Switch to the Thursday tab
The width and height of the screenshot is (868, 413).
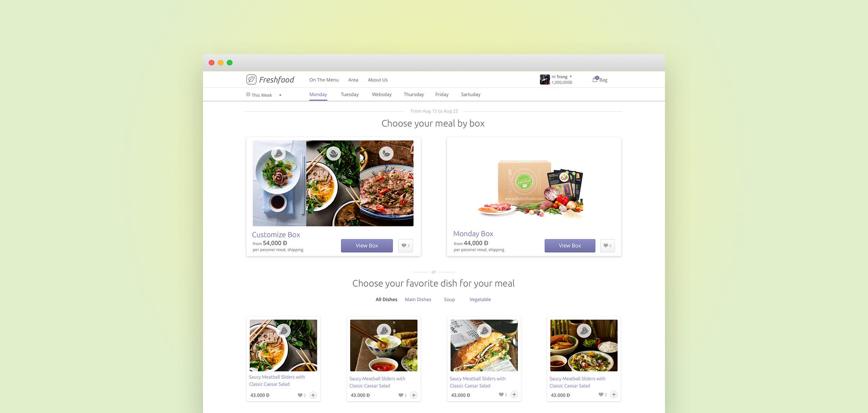click(414, 95)
